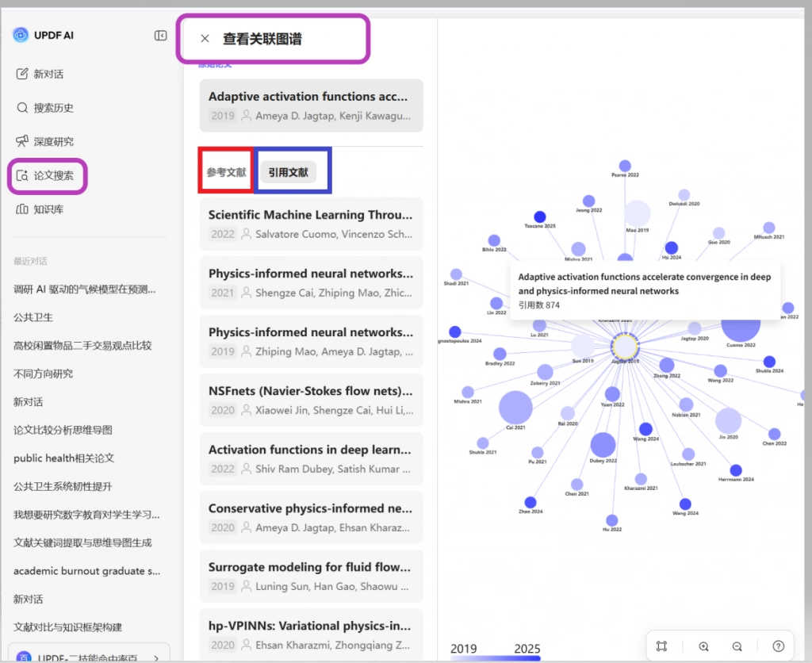Open 深度研究 deep research
Image resolution: width=812 pixels, height=663 pixels.
45,141
